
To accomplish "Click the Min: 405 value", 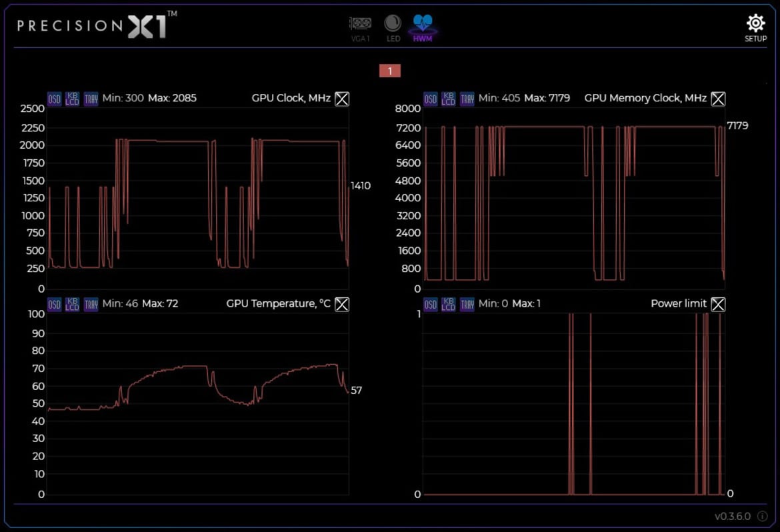I will point(499,98).
